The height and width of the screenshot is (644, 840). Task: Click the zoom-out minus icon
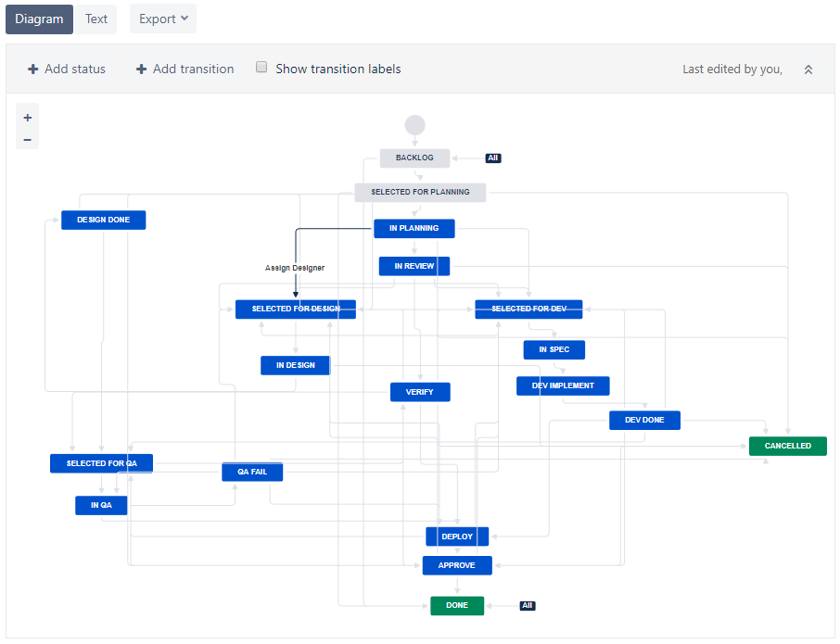pos(27,139)
